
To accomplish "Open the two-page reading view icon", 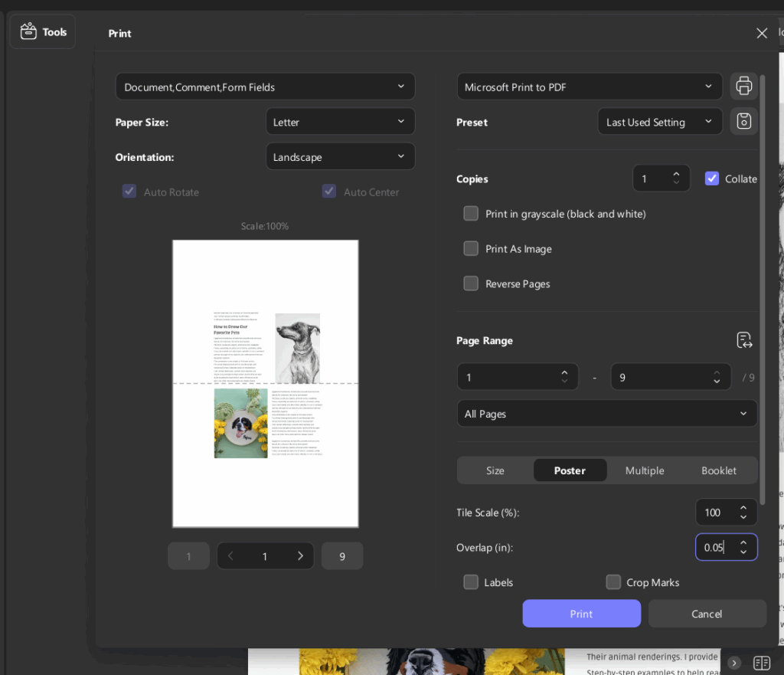I will point(761,663).
